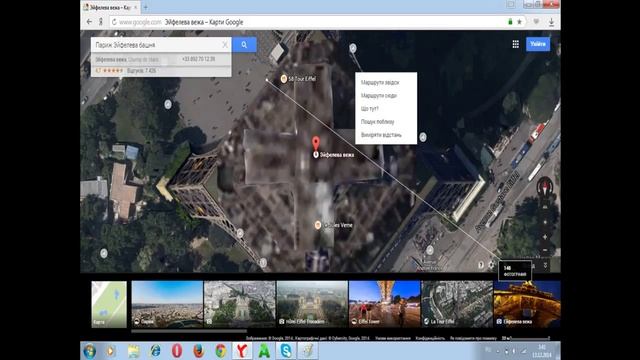Click the Windows Start button
This screenshot has width=640, height=360.
pos(89,351)
